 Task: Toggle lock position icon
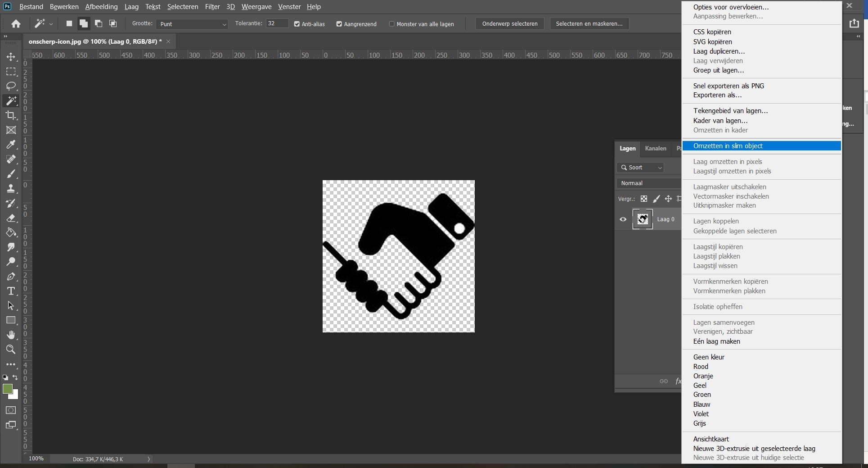point(668,199)
